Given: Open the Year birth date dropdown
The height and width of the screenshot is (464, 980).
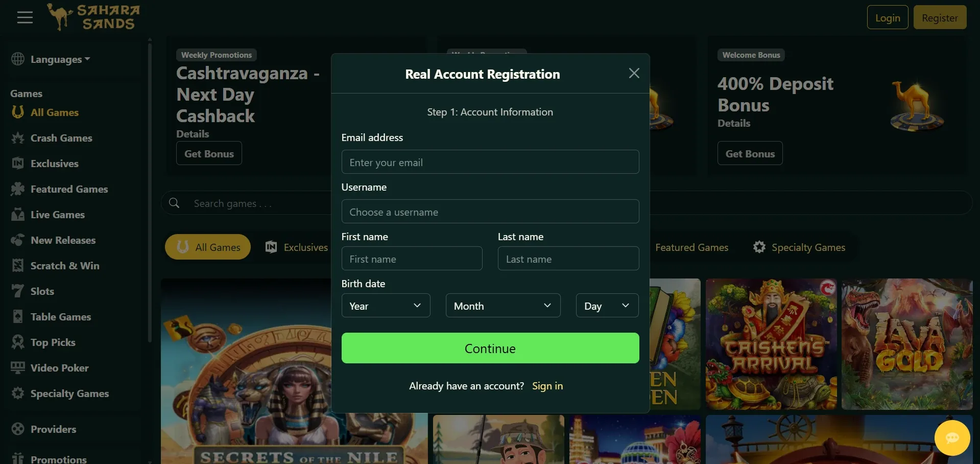Looking at the screenshot, I should pos(386,306).
